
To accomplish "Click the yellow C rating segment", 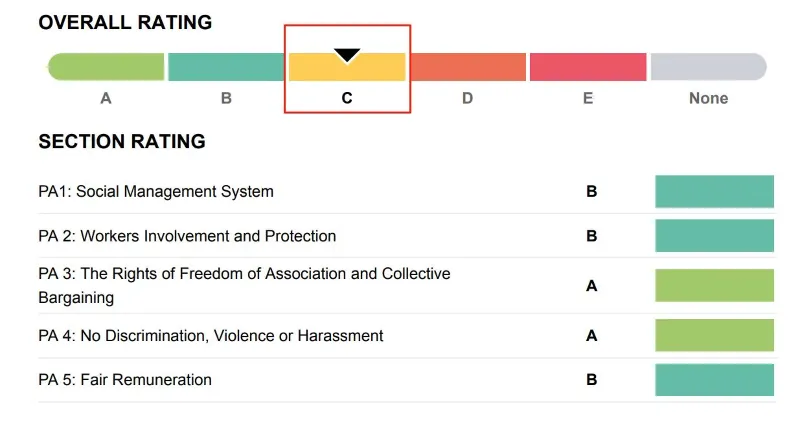I will click(347, 70).
